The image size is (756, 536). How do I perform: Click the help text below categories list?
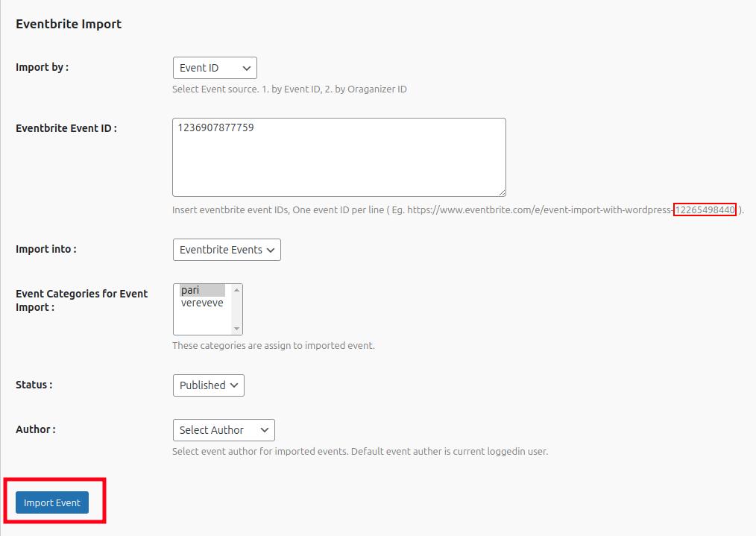[273, 345]
